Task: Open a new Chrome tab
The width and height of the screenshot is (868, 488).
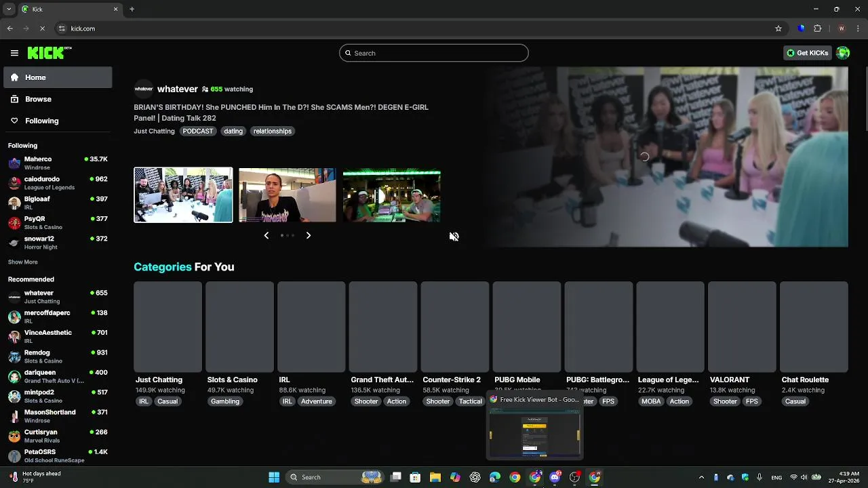Action: pos(132,9)
